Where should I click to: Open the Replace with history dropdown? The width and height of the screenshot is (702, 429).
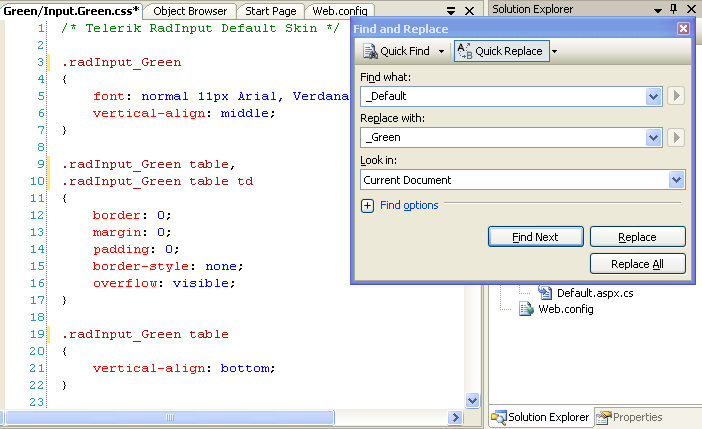(x=654, y=138)
